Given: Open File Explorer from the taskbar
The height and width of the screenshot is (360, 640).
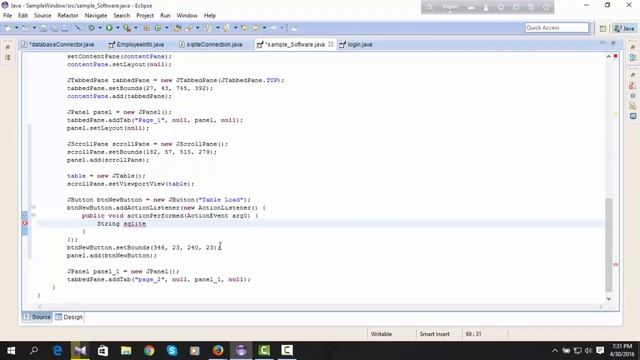Looking at the screenshot, I should click(x=126, y=351).
